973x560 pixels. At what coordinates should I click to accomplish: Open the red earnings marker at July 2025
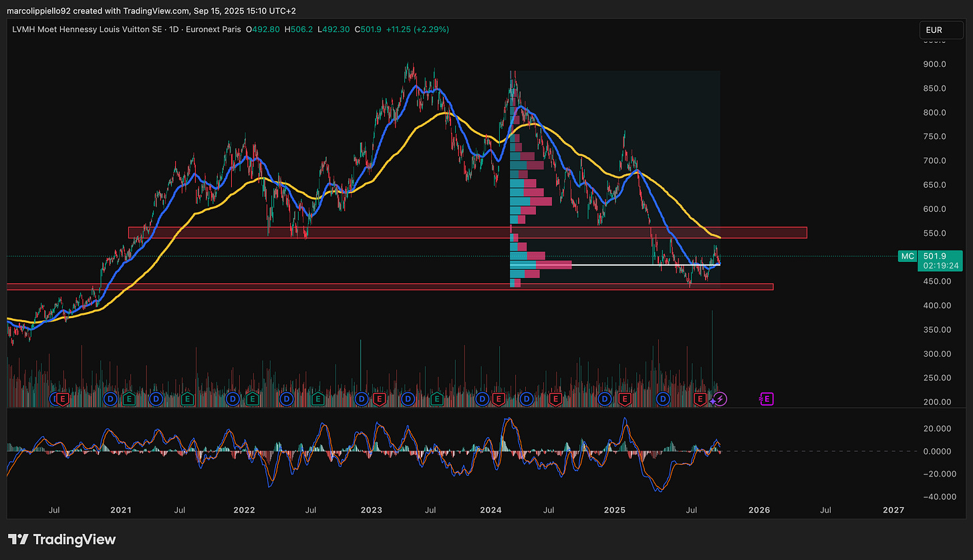pos(700,399)
